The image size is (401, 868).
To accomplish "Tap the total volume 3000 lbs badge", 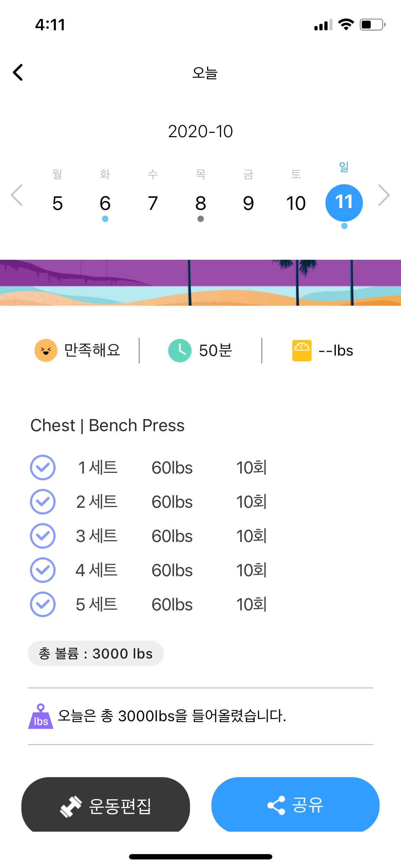I will tap(96, 653).
